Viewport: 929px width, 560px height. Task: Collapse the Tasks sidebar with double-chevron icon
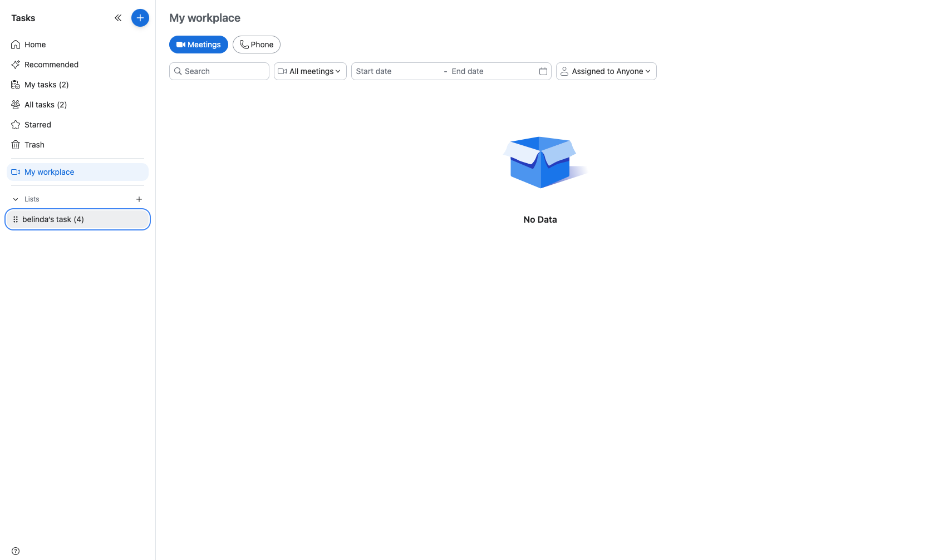tap(118, 18)
